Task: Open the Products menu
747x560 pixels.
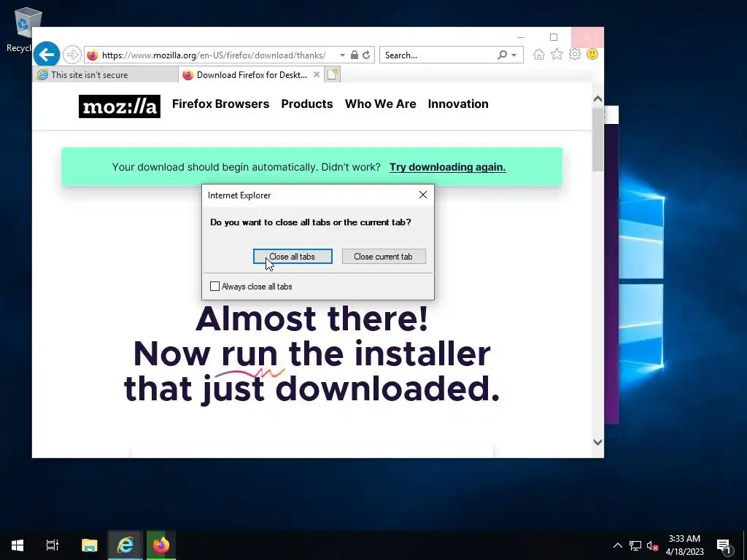Action: (307, 104)
